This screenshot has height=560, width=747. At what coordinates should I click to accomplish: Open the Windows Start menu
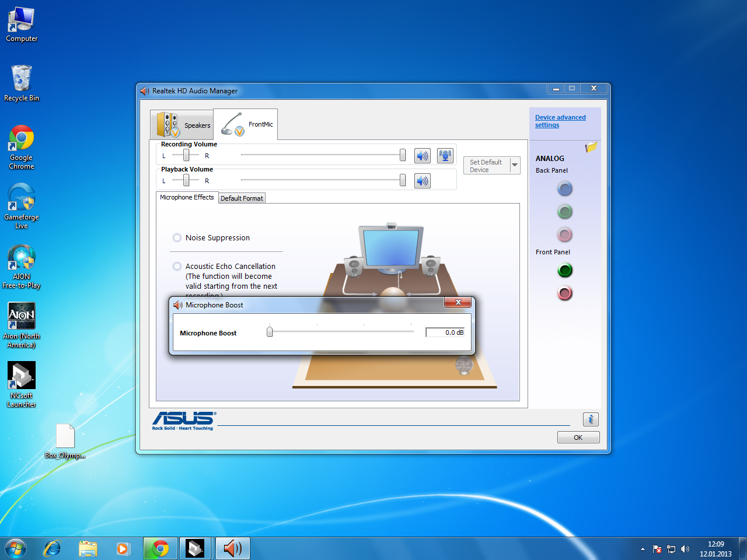click(x=16, y=549)
